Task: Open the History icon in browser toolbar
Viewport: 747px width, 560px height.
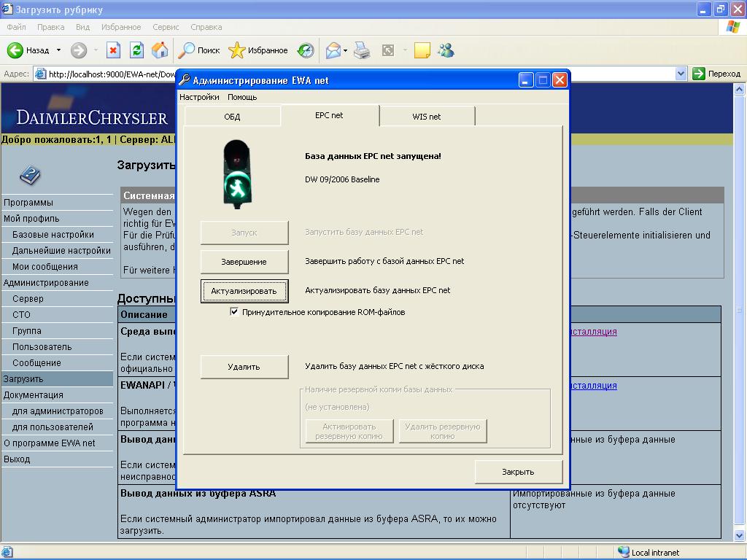Action: 306,50
